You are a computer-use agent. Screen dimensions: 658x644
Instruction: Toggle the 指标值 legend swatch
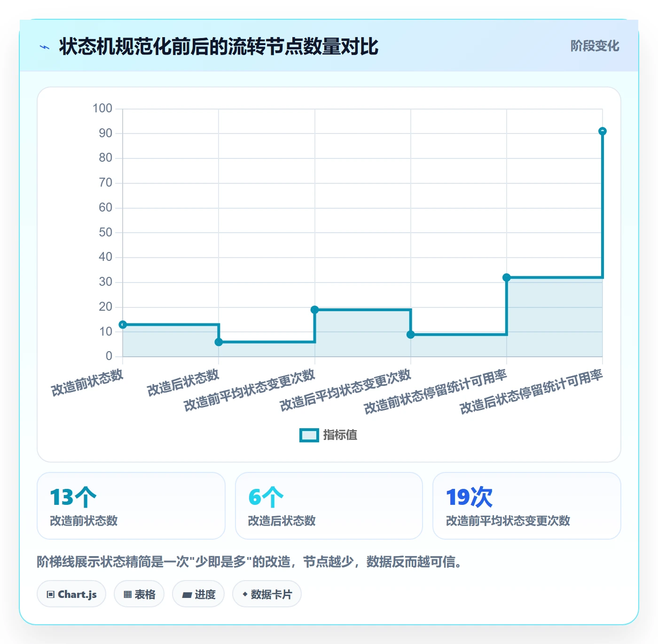coord(309,435)
